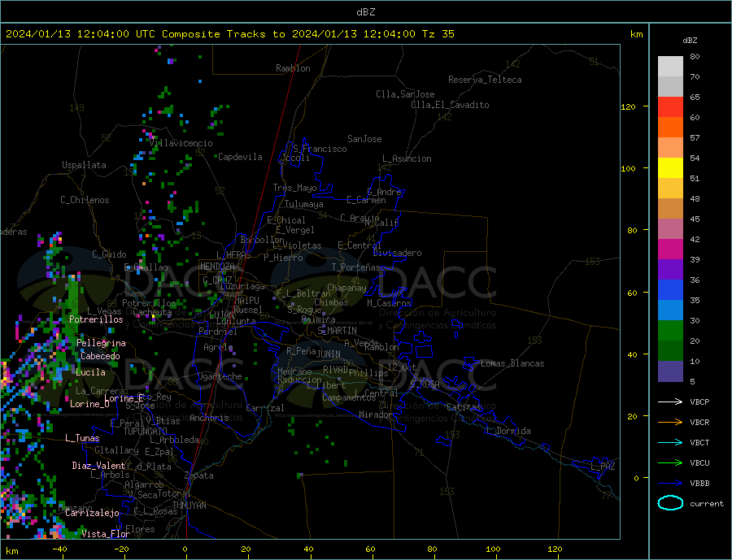Click the red 65 dBZ swatch

[670, 106]
